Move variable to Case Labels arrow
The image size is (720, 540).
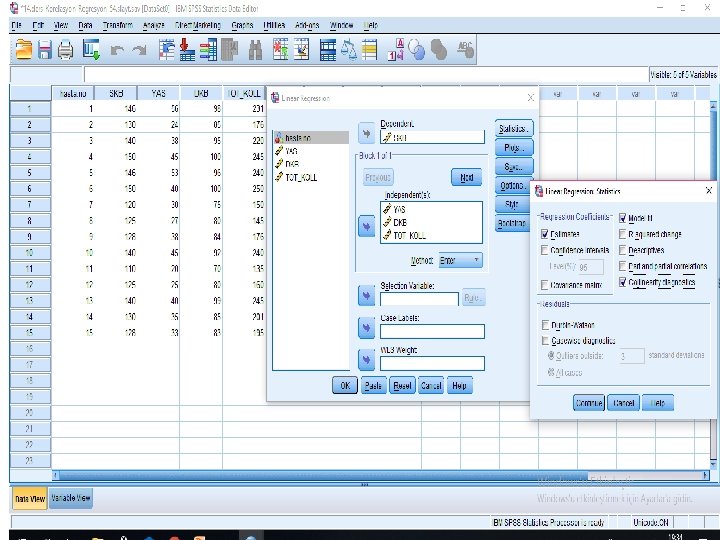click(x=366, y=328)
